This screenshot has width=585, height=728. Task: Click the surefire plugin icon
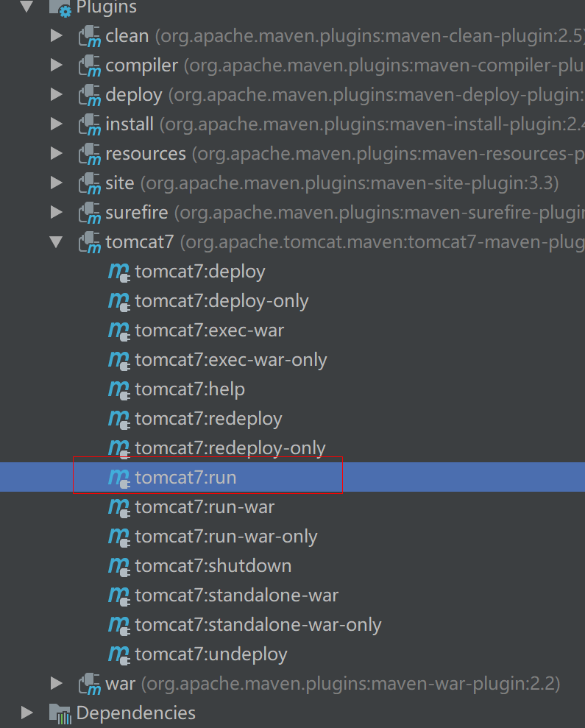[x=90, y=213]
